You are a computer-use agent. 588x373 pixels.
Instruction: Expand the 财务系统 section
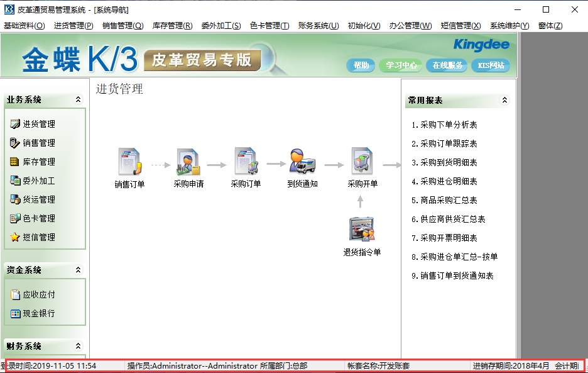coord(79,346)
